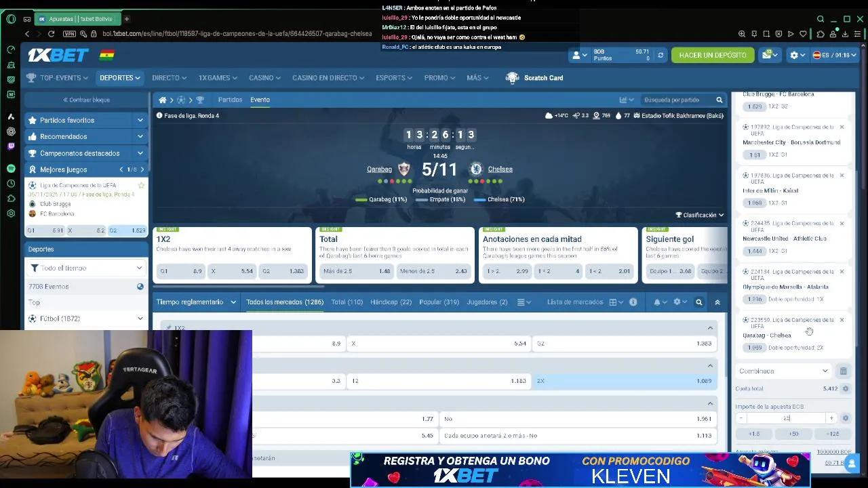Open the Todo el tiempo filter dropdown
868x488 pixels.
click(x=86, y=268)
